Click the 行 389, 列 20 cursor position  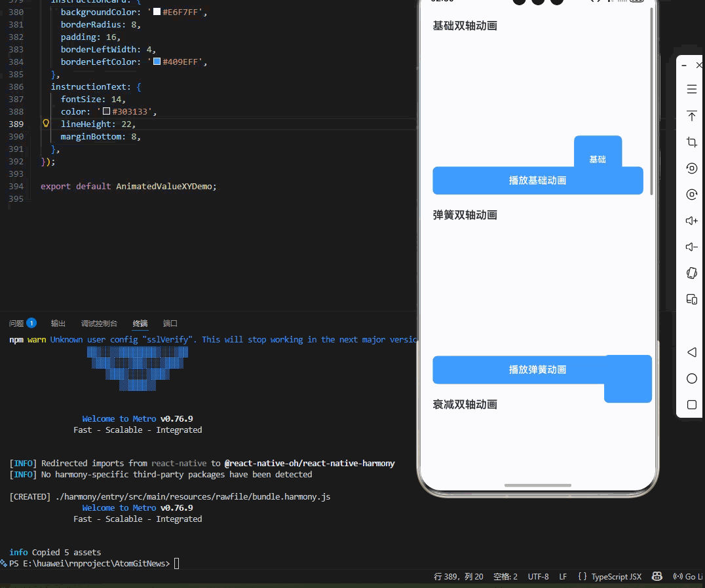pos(459,576)
